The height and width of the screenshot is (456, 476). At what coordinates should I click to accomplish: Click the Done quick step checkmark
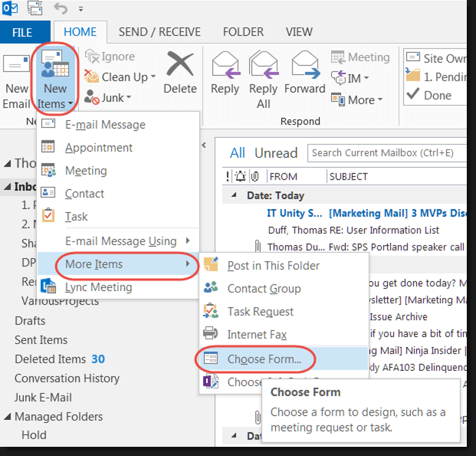413,94
